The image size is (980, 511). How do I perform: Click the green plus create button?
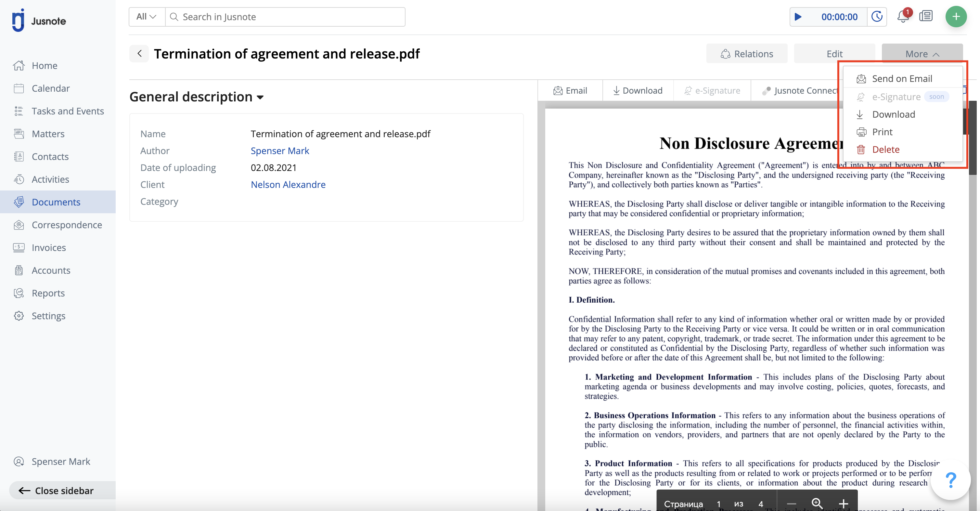956,17
